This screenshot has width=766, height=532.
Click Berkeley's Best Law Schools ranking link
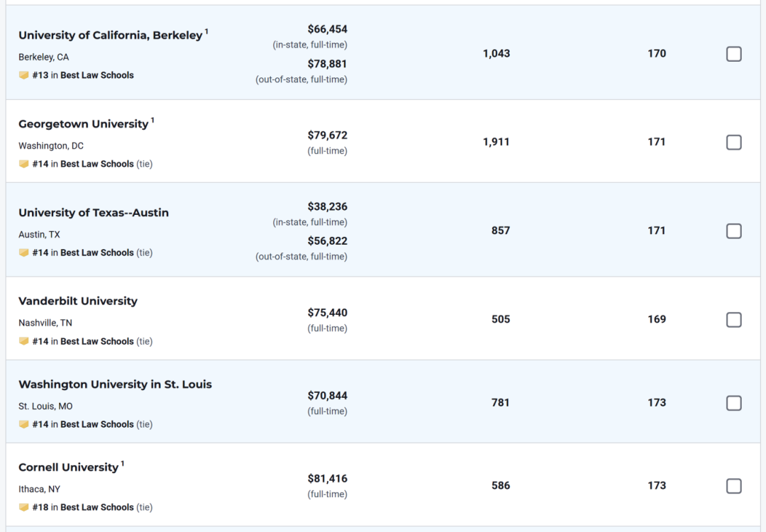[96, 75]
